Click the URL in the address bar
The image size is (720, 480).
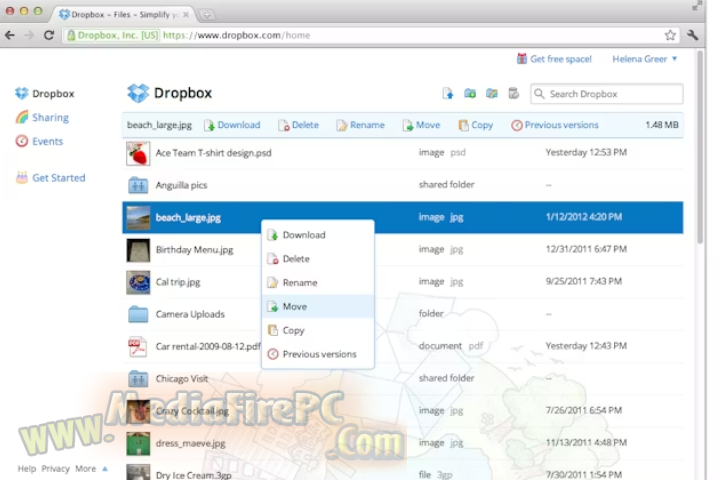coord(236,35)
